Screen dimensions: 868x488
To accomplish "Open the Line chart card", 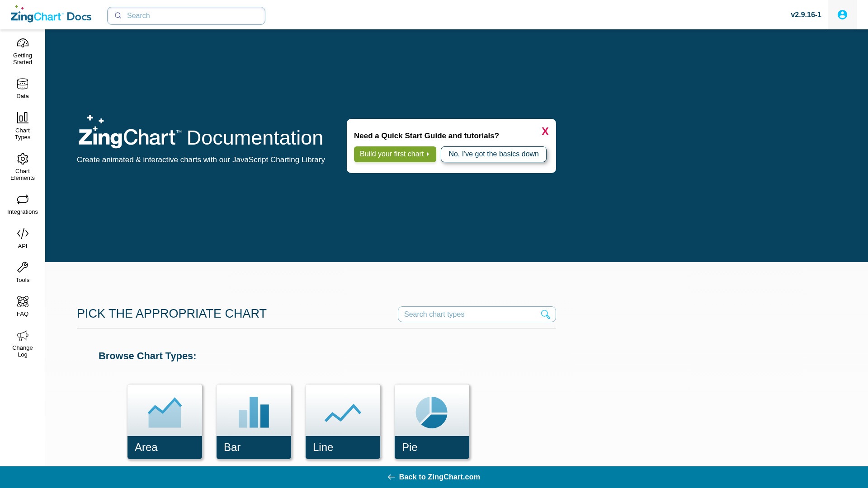I will 343,422.
